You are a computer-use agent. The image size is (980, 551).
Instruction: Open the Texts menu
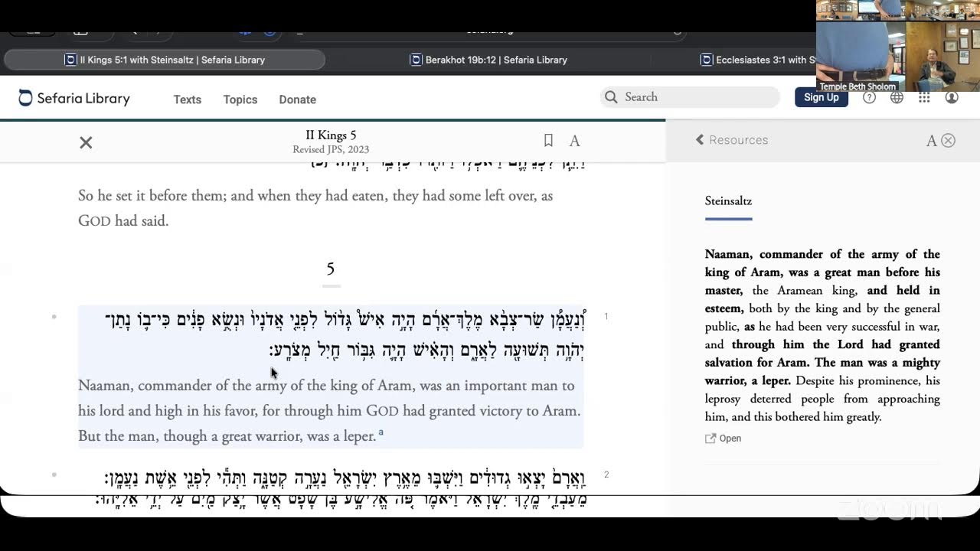(187, 99)
